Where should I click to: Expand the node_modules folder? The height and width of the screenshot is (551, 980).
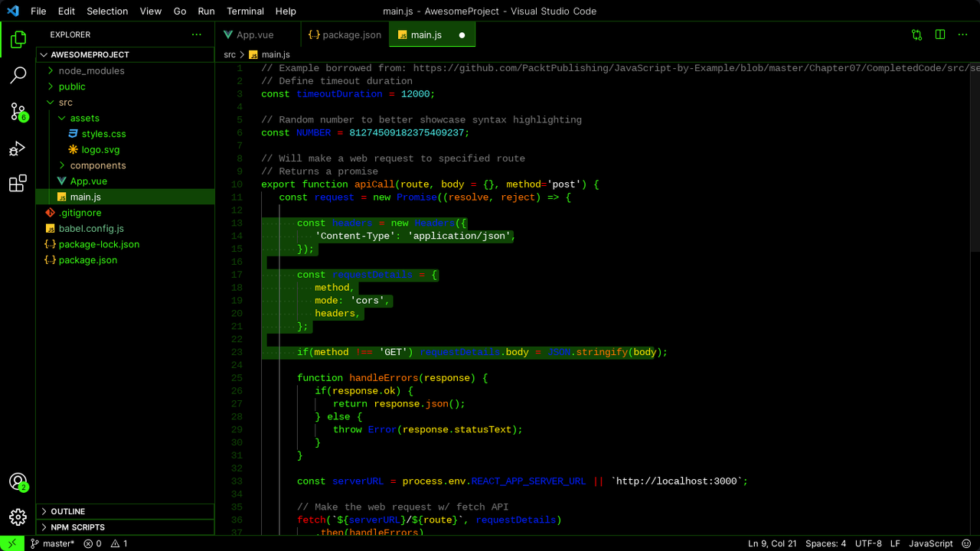(x=126, y=70)
